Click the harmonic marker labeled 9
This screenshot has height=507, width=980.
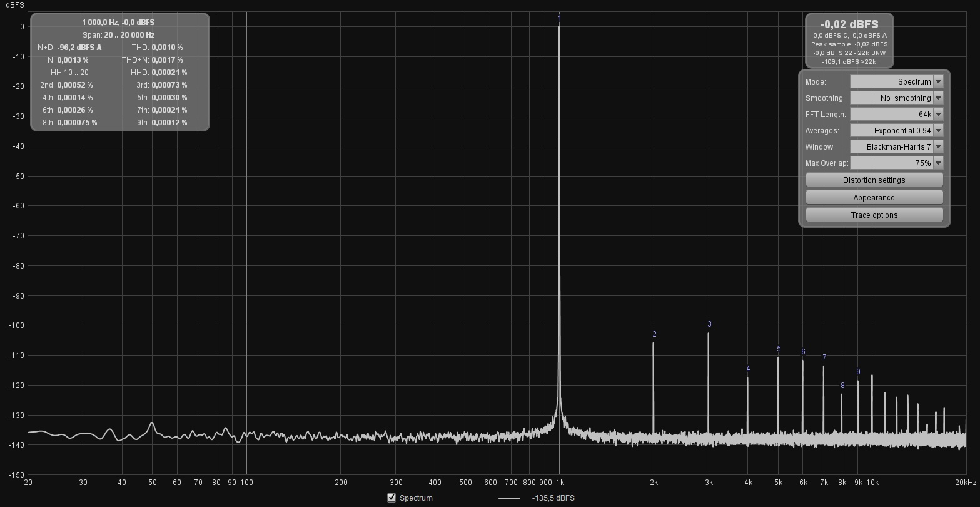tap(858, 372)
